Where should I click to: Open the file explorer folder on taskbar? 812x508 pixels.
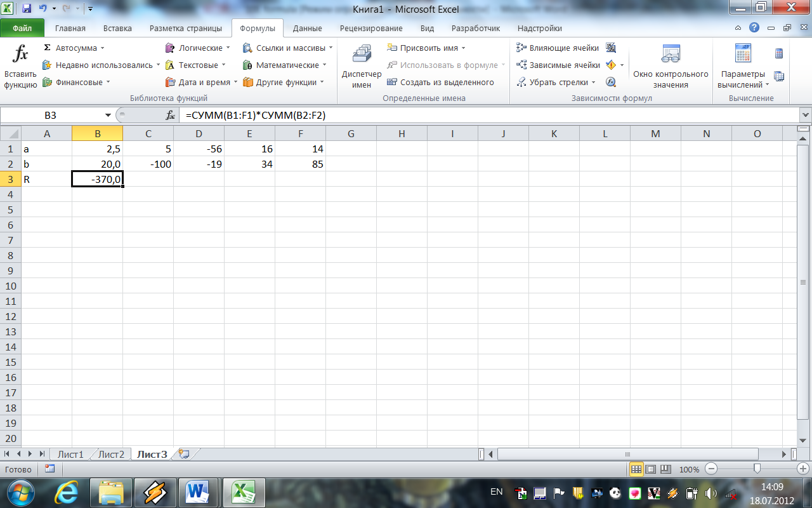tap(111, 492)
